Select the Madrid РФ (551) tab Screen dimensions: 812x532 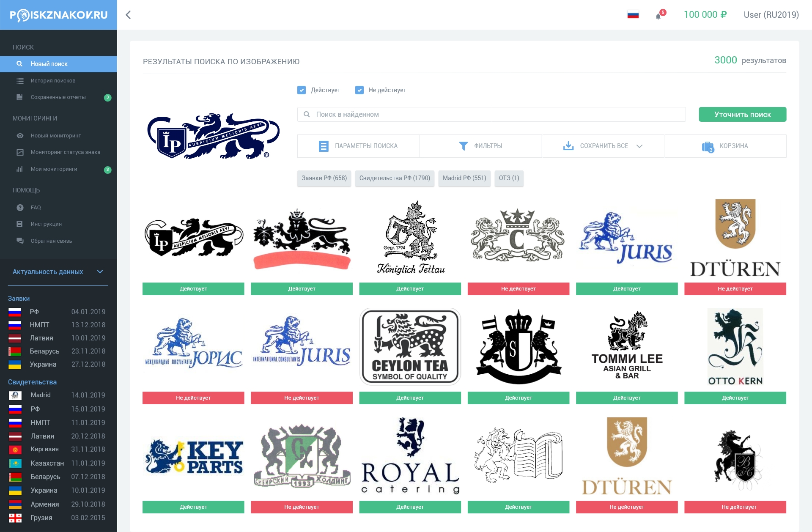[x=464, y=178]
